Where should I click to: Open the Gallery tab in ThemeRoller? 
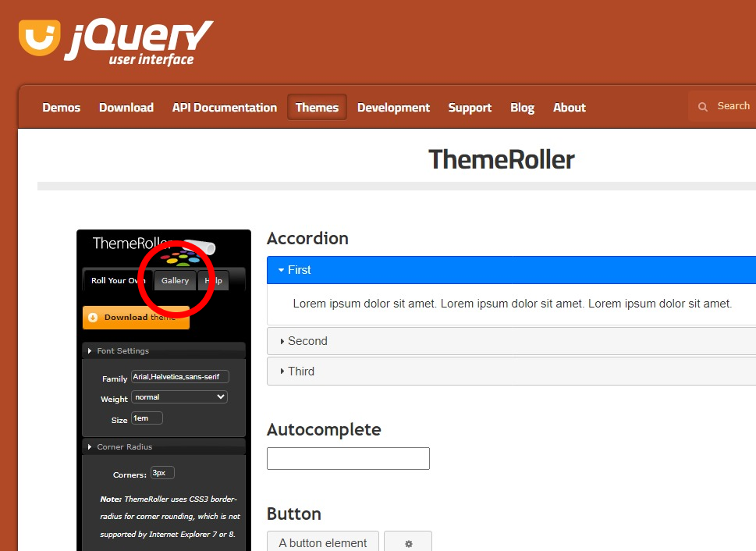[175, 281]
